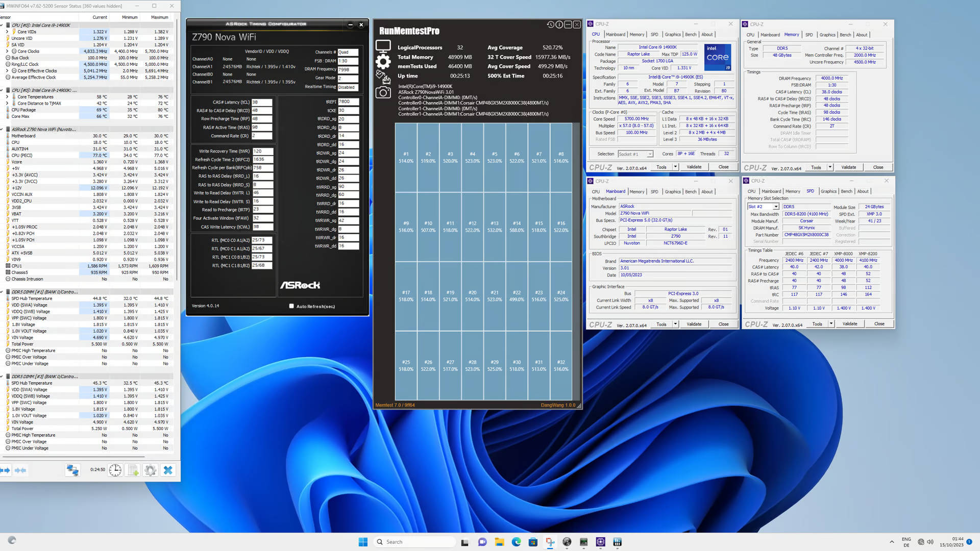
Task: Show hidden tray icons chevron
Action: (892, 542)
